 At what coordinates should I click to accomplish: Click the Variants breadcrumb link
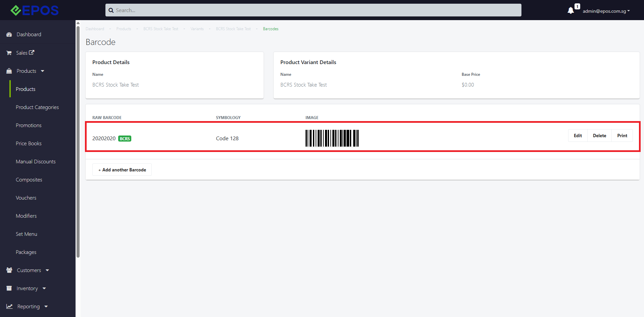tap(197, 29)
